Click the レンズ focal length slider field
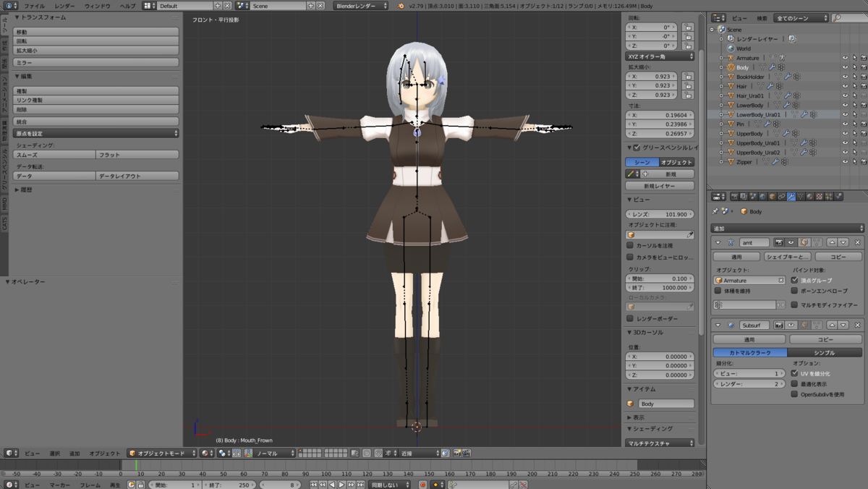 660,214
